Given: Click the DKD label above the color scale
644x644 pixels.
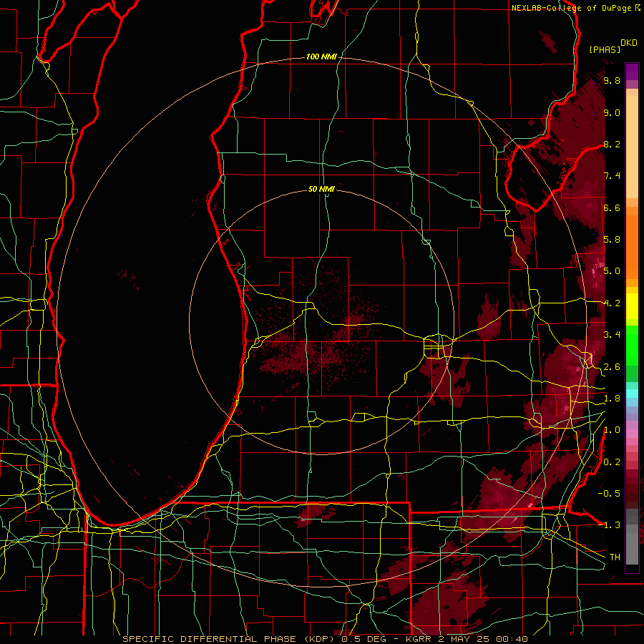Looking at the screenshot, I should (x=629, y=43).
